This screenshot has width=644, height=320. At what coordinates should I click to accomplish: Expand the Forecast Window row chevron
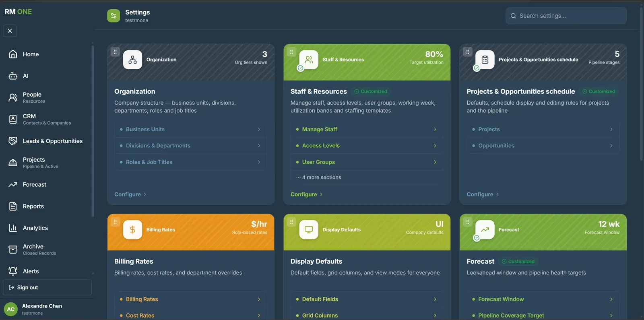[611, 299]
